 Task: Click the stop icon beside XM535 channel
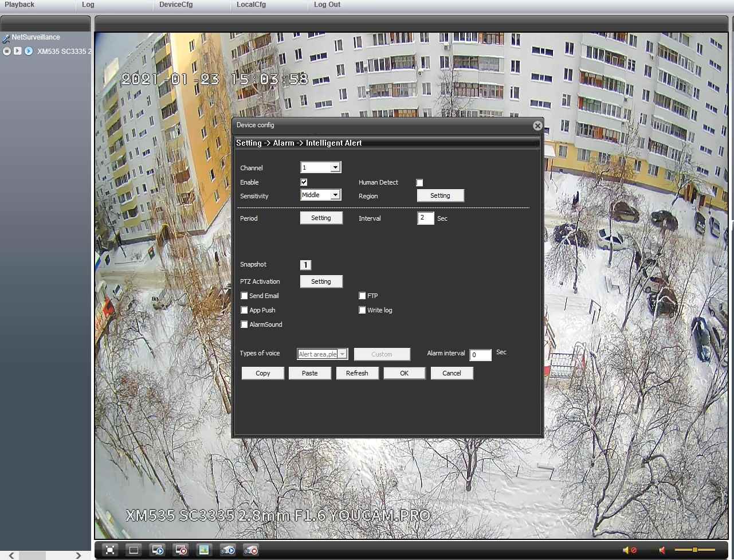click(7, 51)
